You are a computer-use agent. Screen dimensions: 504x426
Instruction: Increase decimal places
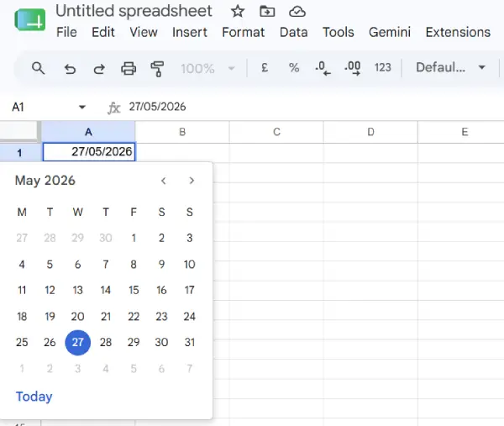352,69
